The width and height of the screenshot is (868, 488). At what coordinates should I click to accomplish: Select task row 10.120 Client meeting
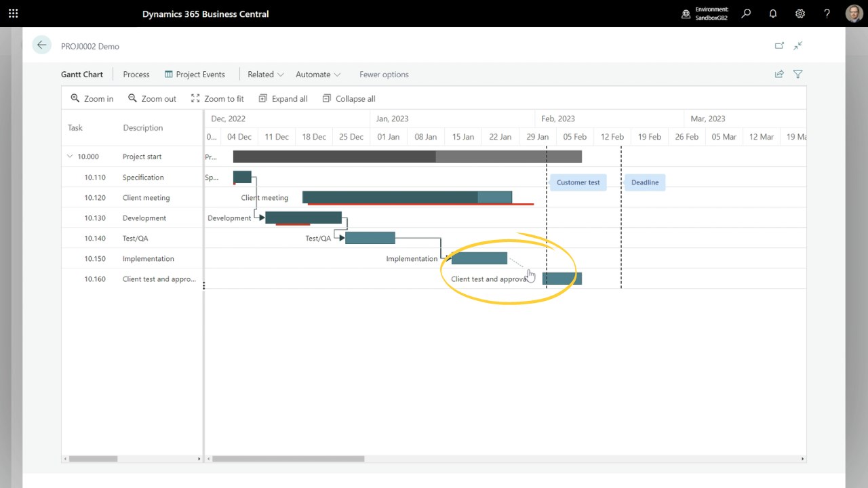(132, 198)
